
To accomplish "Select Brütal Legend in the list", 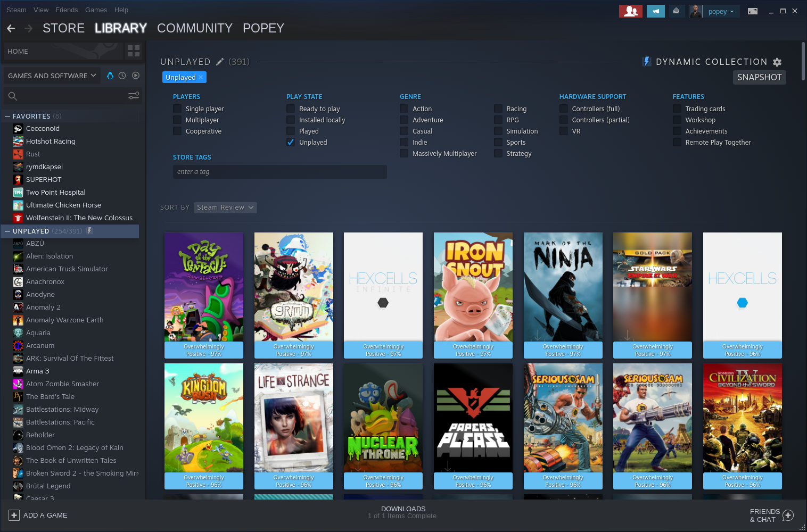I will [x=48, y=486].
